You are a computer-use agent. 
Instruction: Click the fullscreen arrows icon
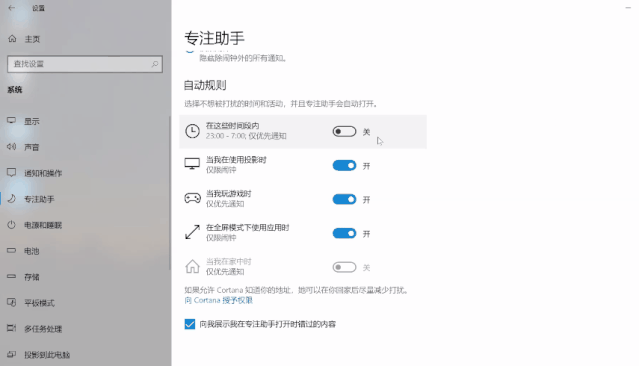coord(192,232)
